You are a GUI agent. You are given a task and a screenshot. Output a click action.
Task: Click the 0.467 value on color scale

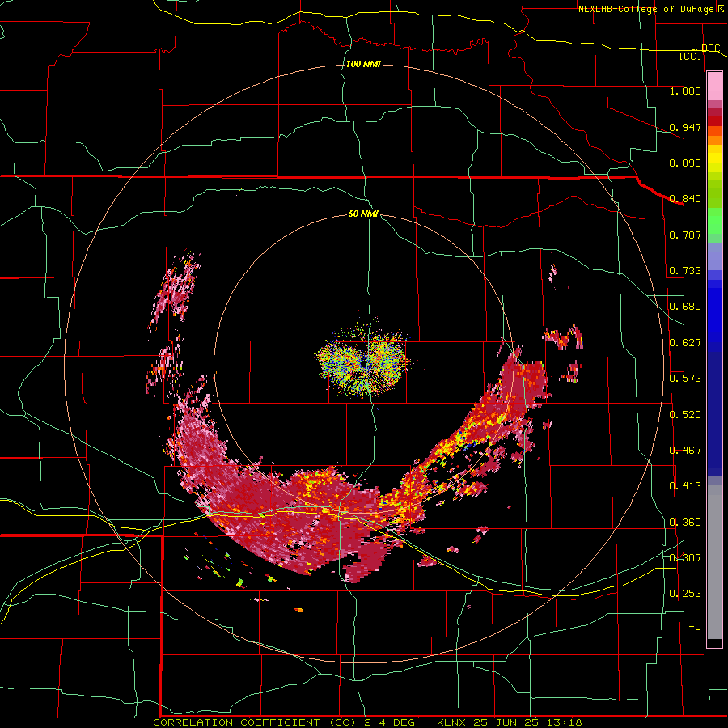(x=685, y=451)
